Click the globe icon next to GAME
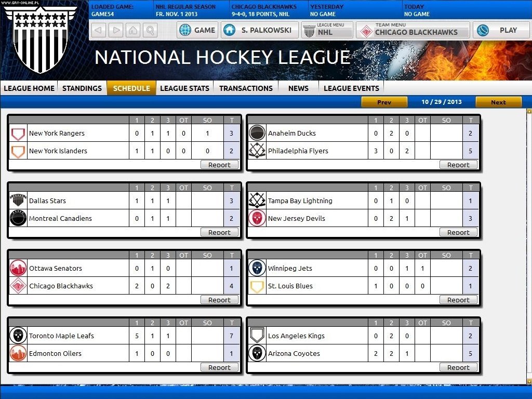Screen dimensions: 532x399 click(x=184, y=30)
